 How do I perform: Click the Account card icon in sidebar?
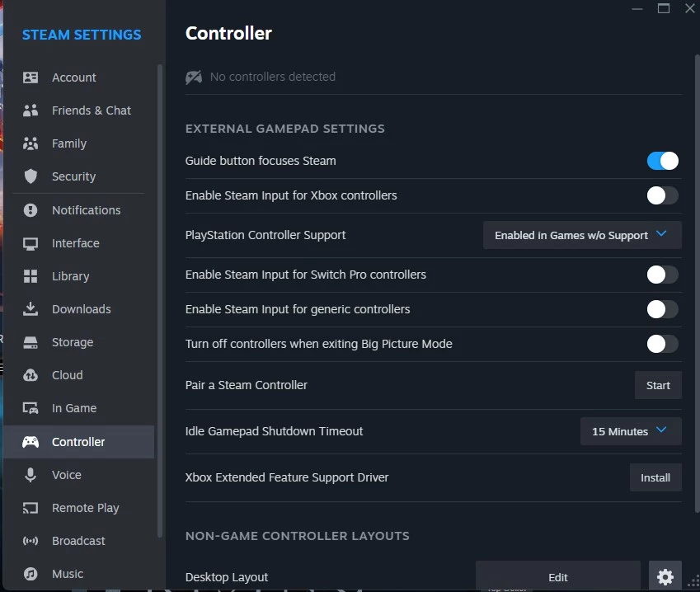click(31, 78)
